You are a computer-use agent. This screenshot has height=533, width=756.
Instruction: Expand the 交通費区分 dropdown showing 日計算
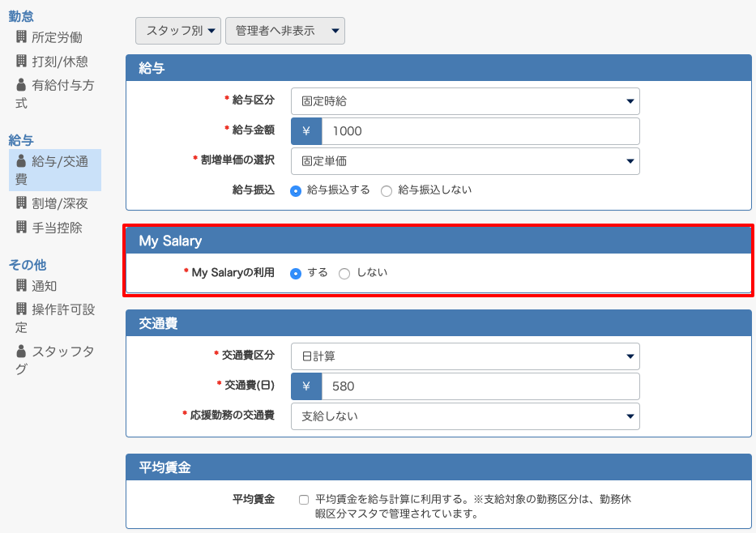click(465, 356)
